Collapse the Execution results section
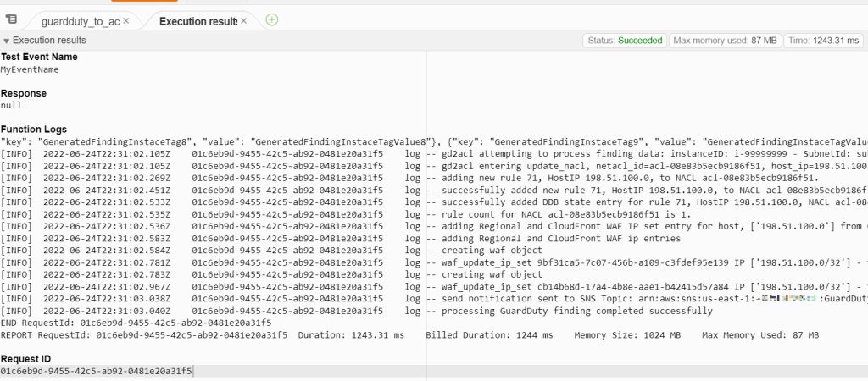This screenshot has height=381, width=868. point(7,41)
